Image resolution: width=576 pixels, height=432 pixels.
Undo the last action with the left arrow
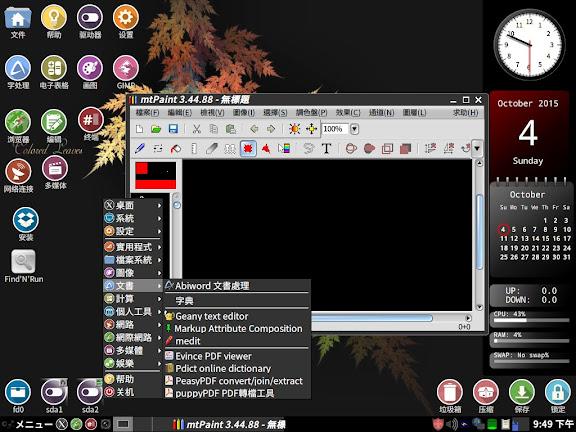click(x=254, y=129)
